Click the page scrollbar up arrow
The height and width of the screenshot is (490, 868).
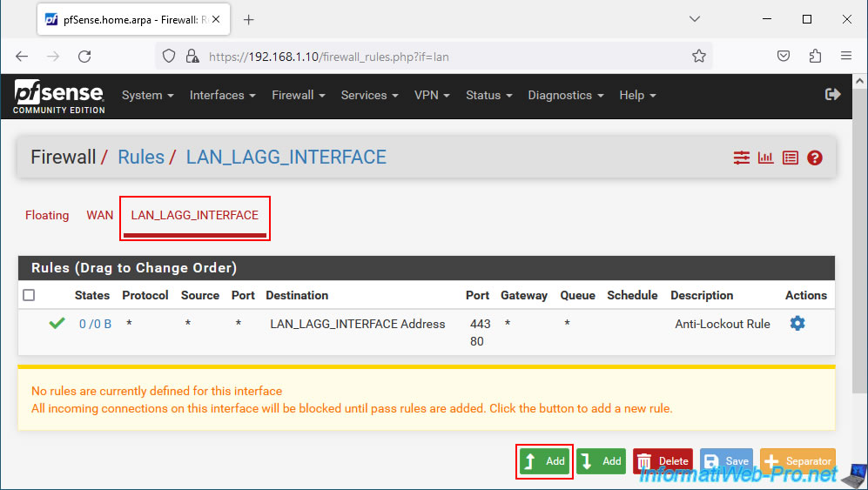tap(859, 82)
